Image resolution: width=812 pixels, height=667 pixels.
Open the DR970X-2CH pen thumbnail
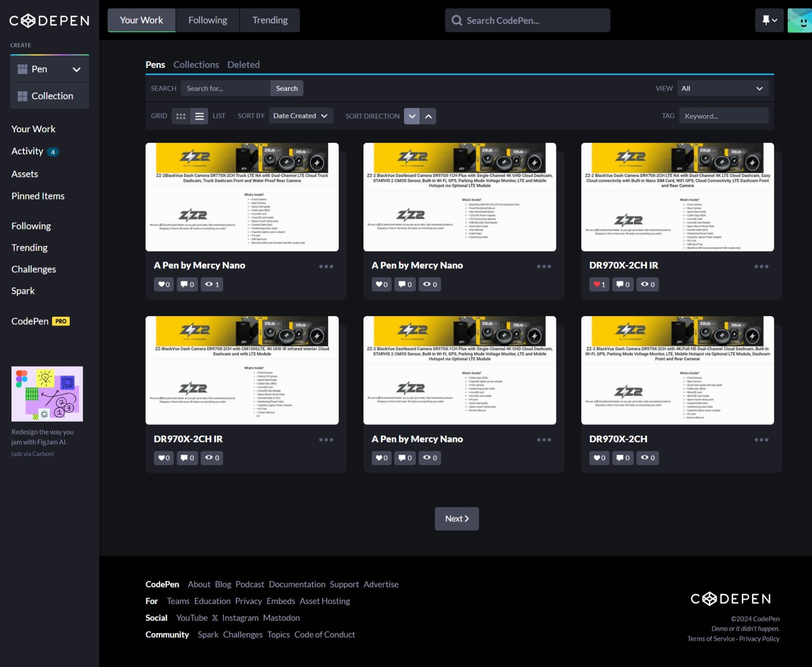pos(677,370)
